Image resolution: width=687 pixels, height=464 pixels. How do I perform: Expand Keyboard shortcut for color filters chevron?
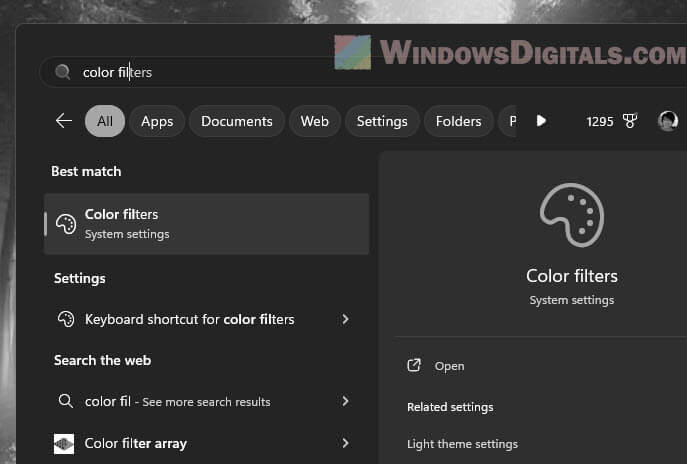(x=345, y=319)
